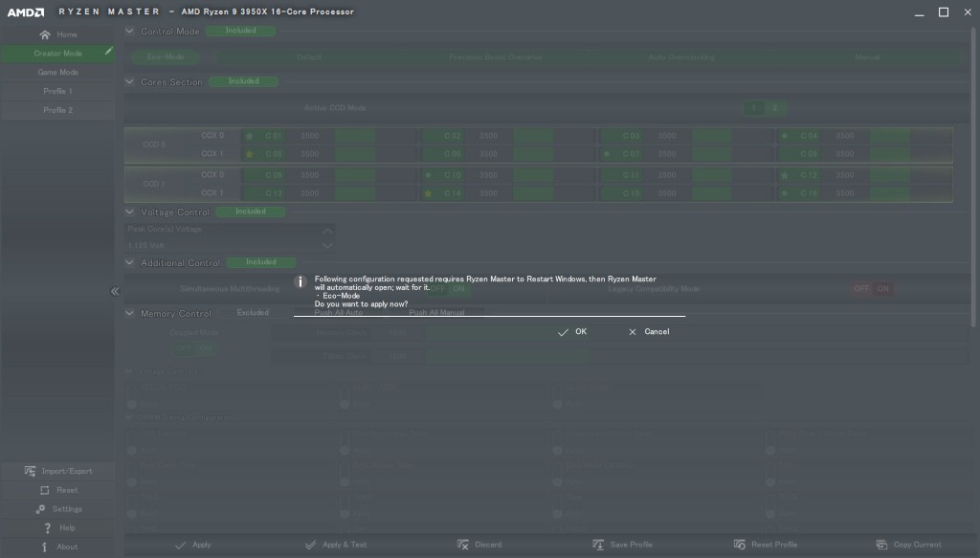Save Profile using bottom bar button
Screen dimensions: 980x558
tap(622, 545)
